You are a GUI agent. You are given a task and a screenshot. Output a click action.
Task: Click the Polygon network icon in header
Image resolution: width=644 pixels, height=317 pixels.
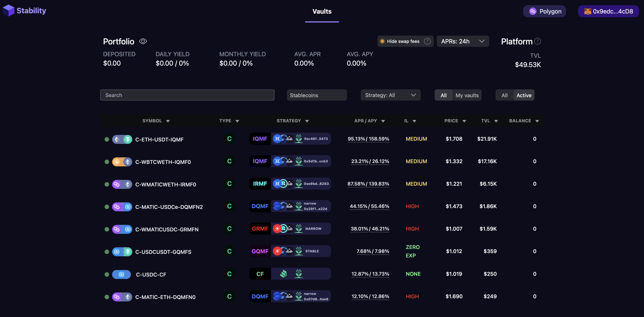(x=533, y=11)
